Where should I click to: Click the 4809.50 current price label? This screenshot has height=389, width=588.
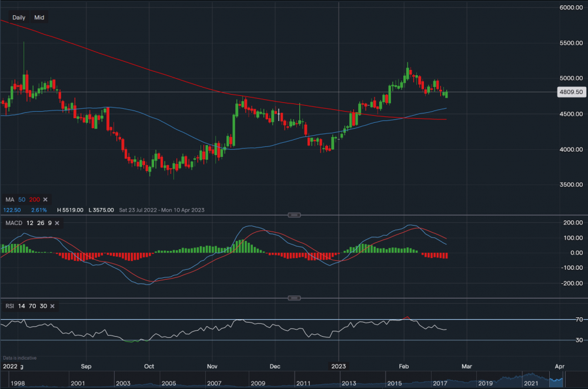tap(570, 92)
